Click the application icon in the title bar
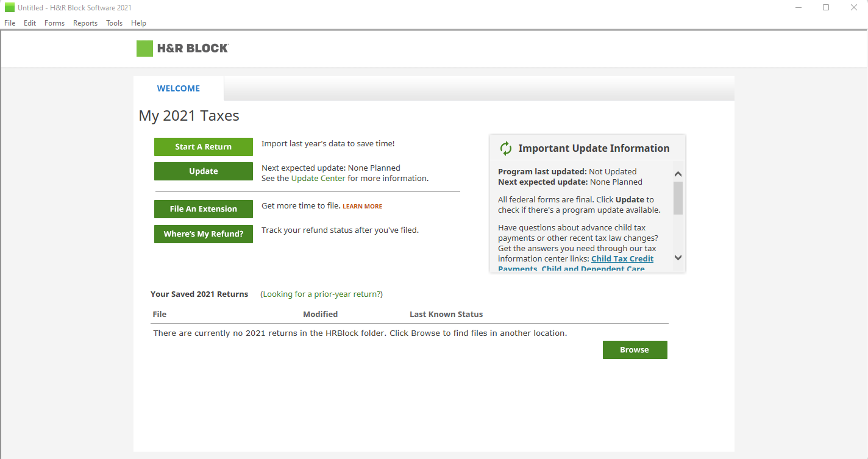This screenshot has width=868, height=459. point(8,7)
